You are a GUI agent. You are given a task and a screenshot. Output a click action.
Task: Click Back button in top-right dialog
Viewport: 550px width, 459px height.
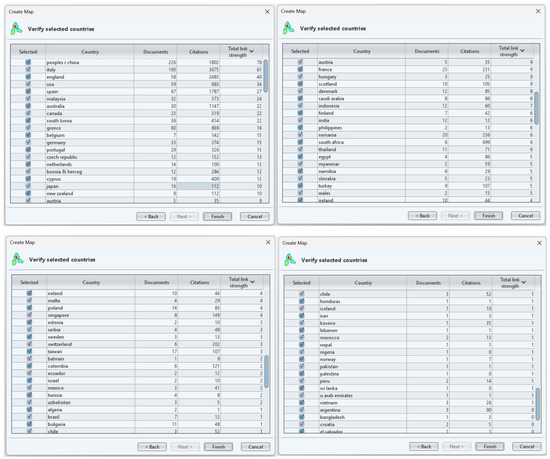click(x=422, y=216)
